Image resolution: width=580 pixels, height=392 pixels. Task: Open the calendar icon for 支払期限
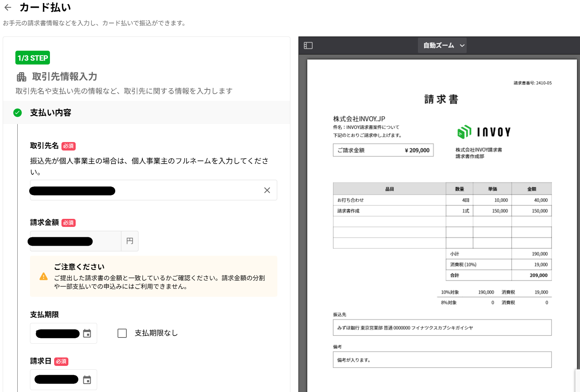[87, 333]
